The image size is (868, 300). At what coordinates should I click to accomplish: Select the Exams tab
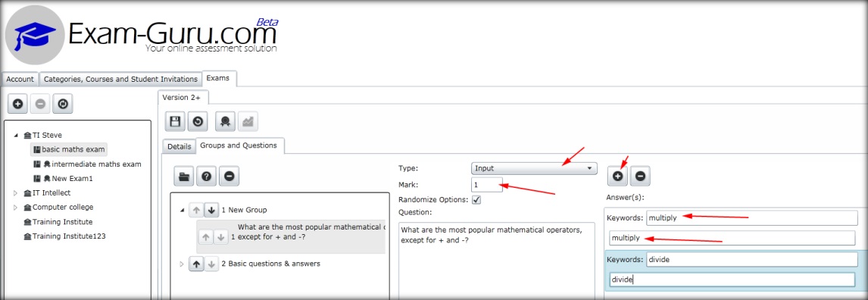(x=220, y=79)
